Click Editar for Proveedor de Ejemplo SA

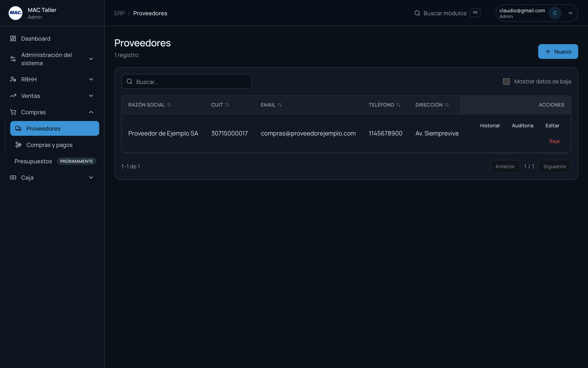tap(552, 126)
